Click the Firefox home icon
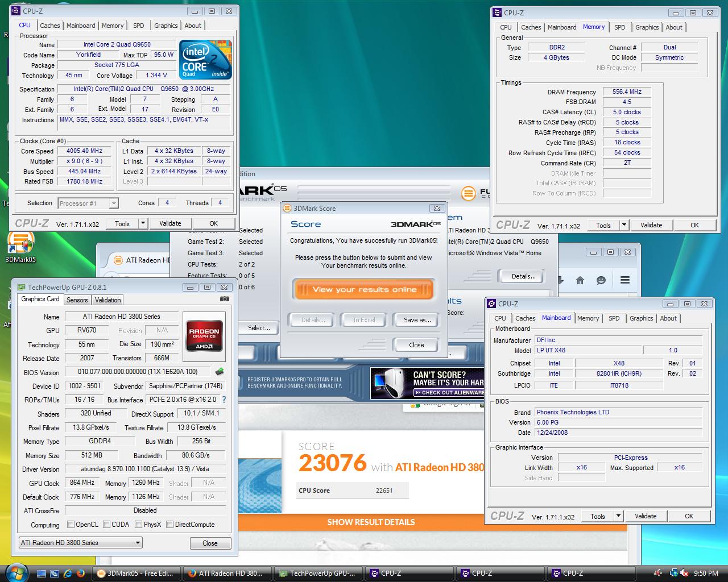 pos(580,280)
